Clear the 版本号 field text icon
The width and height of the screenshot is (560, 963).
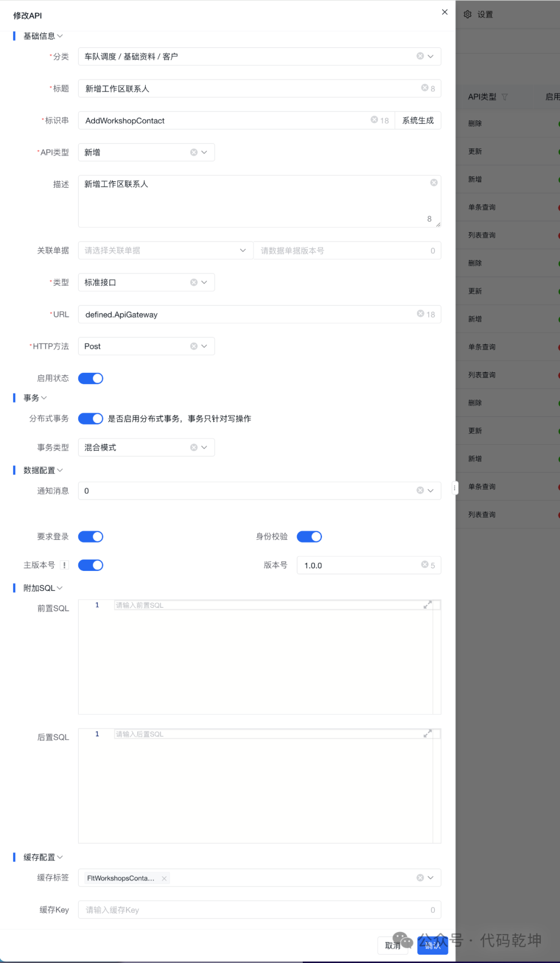tap(425, 564)
